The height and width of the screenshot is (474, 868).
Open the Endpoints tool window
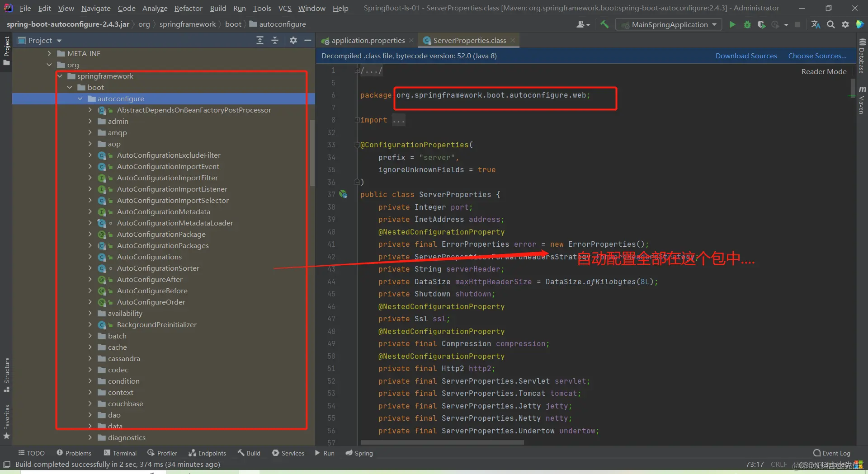208,453
